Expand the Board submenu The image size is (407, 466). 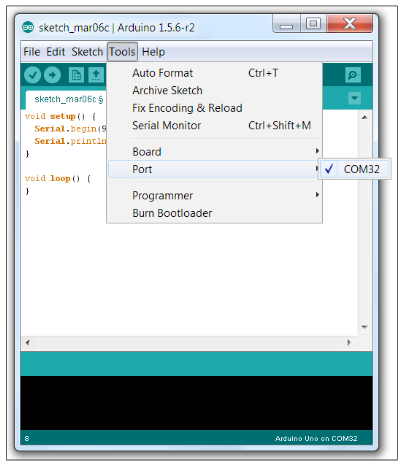(x=214, y=152)
